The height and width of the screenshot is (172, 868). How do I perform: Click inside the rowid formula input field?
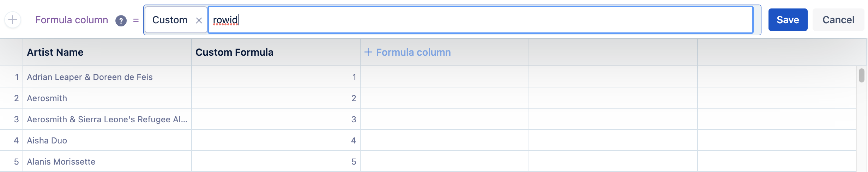pos(480,20)
